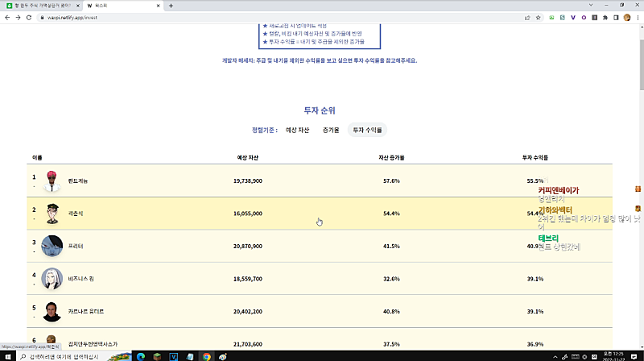This screenshot has width=644, height=361.
Task: Open a new browser tab
Action: pos(171,6)
